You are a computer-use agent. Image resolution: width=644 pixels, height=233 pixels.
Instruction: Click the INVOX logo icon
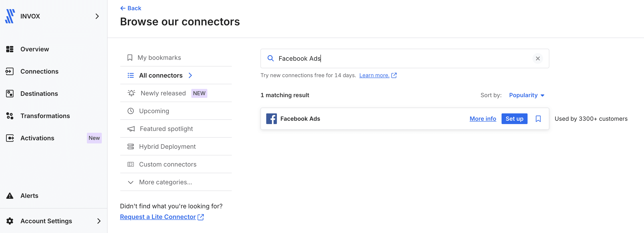(x=10, y=16)
